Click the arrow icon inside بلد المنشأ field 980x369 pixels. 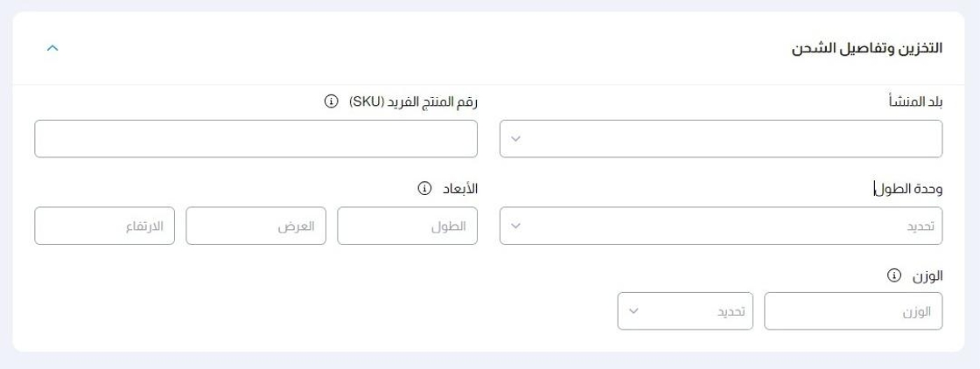pyautogui.click(x=516, y=139)
